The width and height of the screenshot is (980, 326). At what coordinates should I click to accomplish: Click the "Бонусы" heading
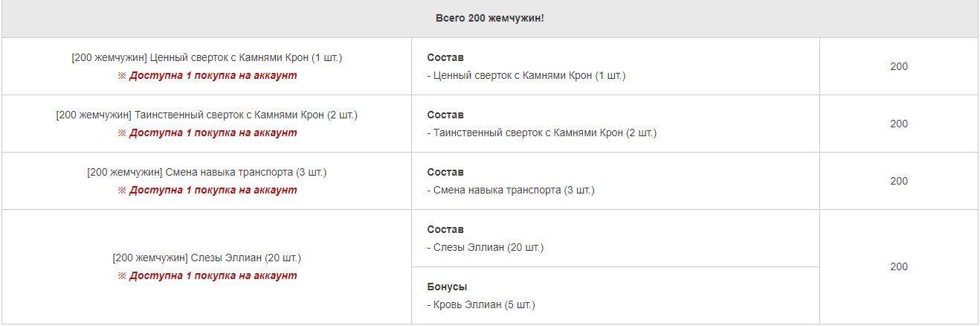[447, 287]
